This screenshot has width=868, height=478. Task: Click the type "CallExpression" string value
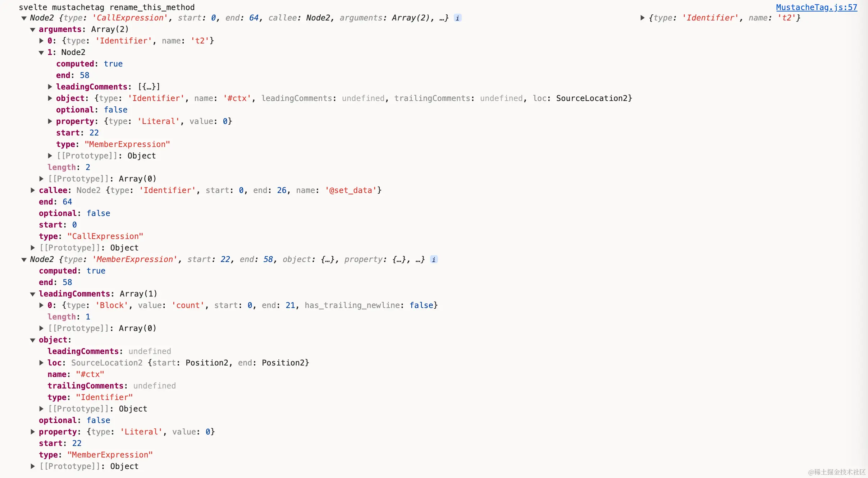tap(105, 236)
